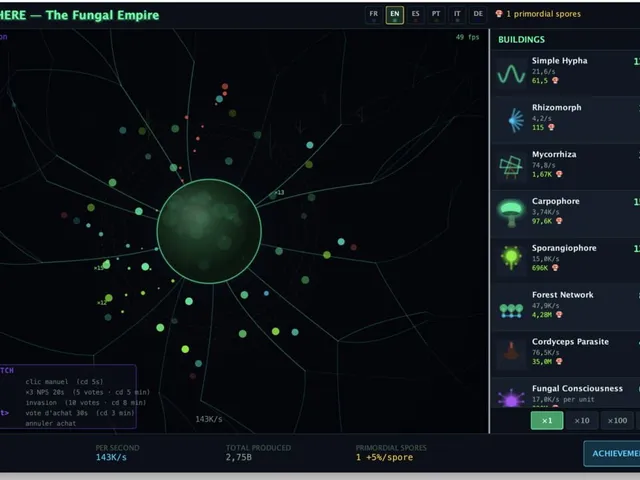Click Carpophore rate 3,74K/s

545,212
